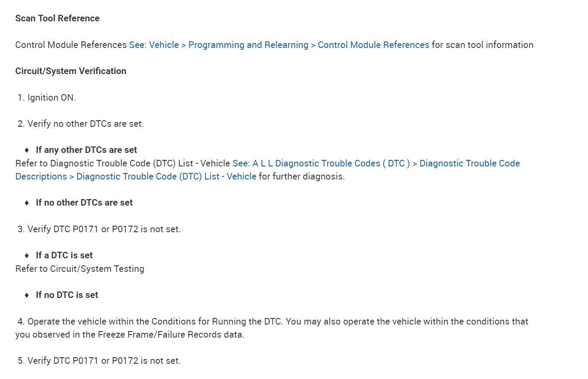Click step 2 "Verify no other DTCs are set."
The height and width of the screenshot is (379, 588).
[x=85, y=124]
